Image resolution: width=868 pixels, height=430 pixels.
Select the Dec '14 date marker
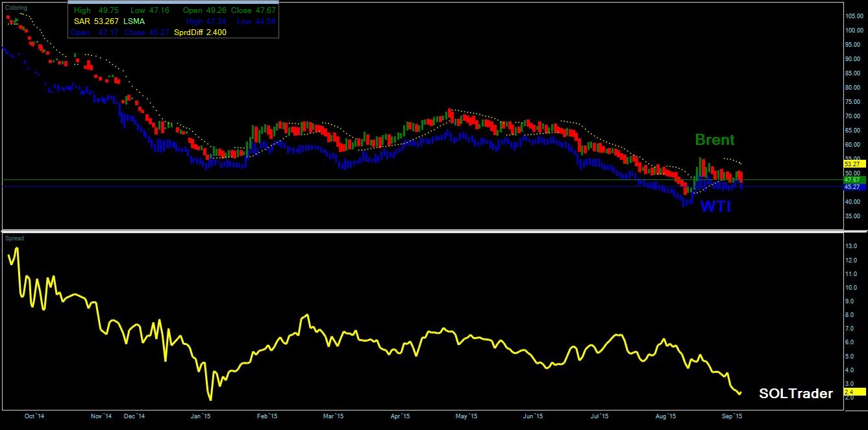(134, 416)
